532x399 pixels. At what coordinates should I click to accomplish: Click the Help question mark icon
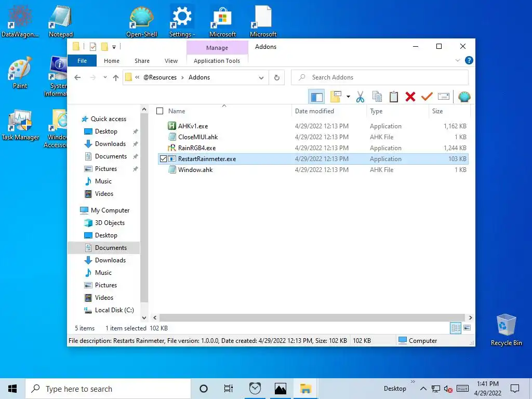[x=469, y=60]
